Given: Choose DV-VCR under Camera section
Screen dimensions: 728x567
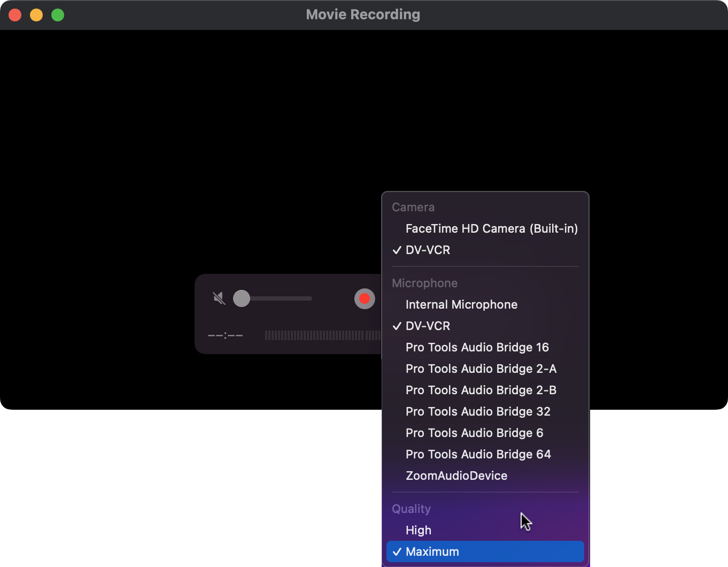Looking at the screenshot, I should 428,250.
